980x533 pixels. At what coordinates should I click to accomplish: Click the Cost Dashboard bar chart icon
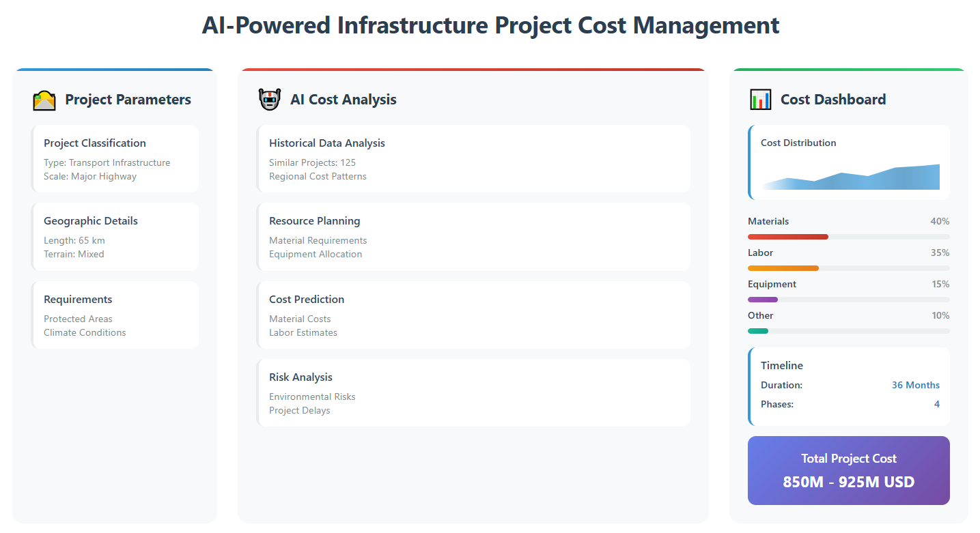[760, 100]
